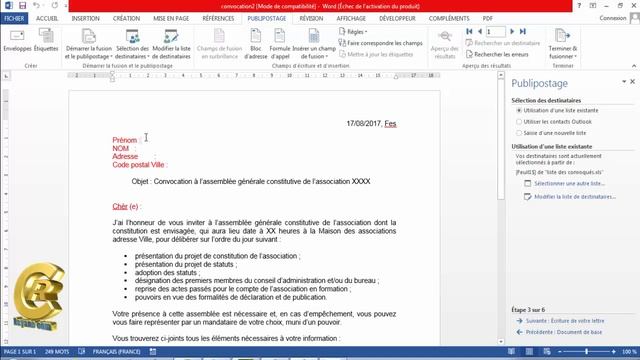Switch to the COMPLÉMENTS tab

pos(449,18)
